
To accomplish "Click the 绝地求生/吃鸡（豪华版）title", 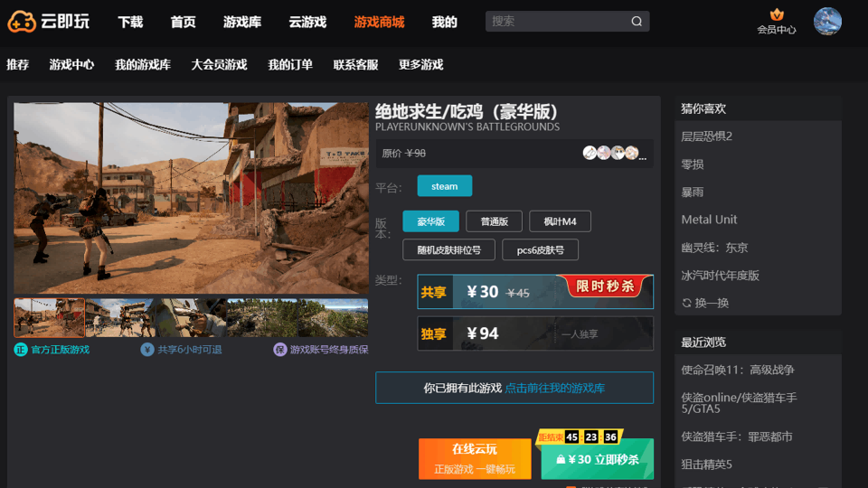I will click(x=467, y=112).
